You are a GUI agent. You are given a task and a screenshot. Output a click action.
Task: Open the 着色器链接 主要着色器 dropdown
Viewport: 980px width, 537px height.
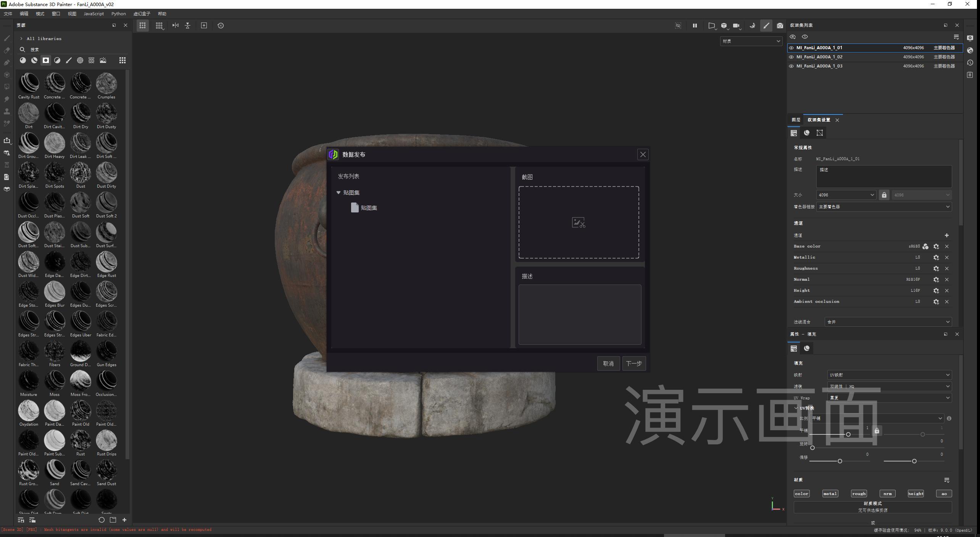click(884, 207)
